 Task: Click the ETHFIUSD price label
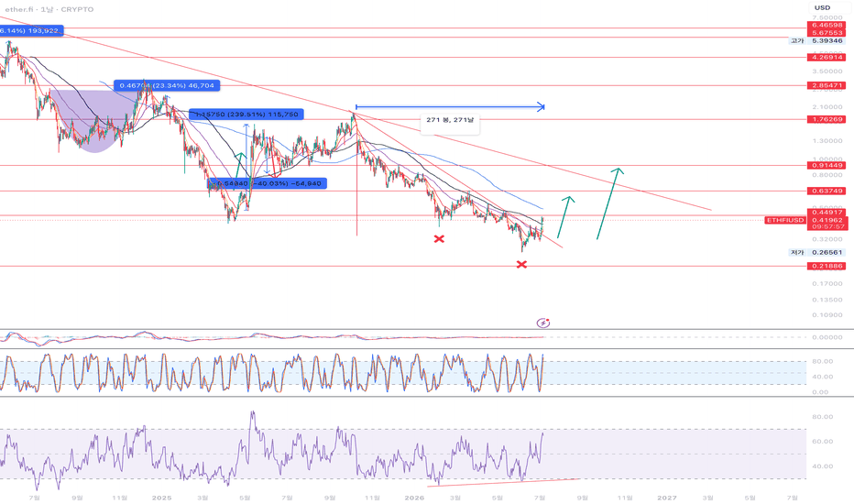[785, 220]
